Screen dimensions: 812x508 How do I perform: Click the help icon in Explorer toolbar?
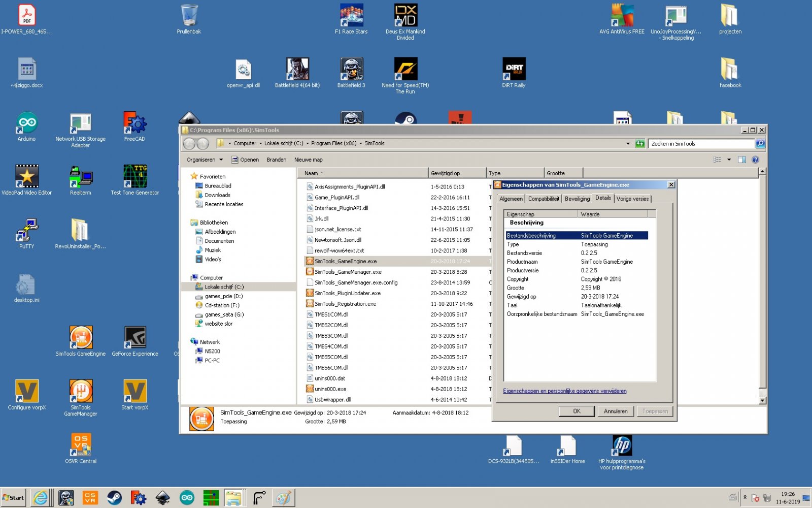pos(755,160)
